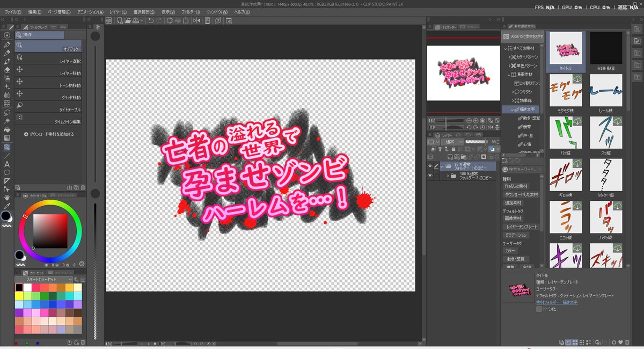Select the straight-line Figure tool
644x349 pixels.
click(x=7, y=155)
